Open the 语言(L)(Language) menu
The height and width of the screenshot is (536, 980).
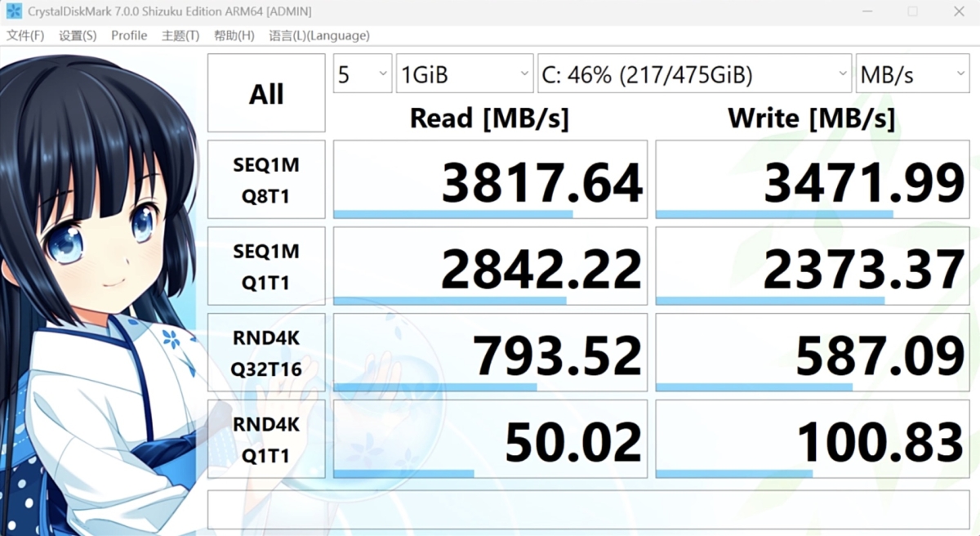pos(319,35)
